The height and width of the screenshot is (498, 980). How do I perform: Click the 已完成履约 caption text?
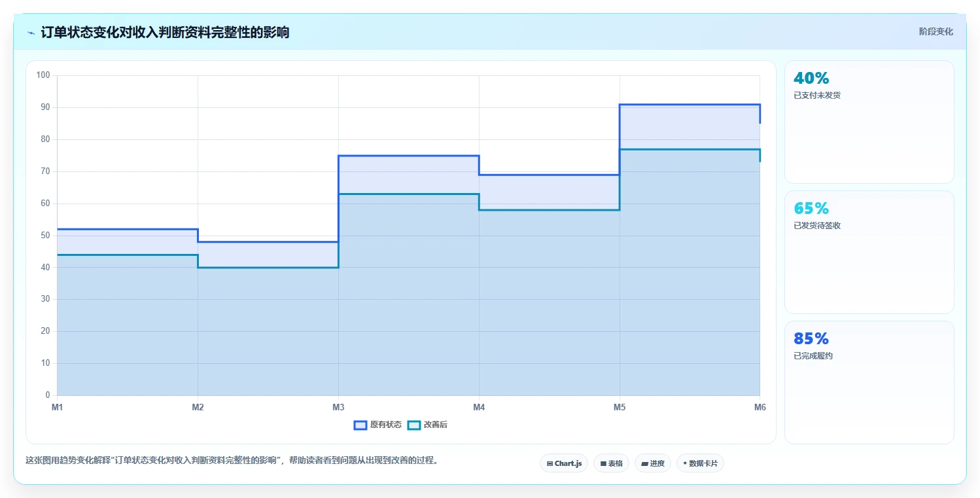813,356
